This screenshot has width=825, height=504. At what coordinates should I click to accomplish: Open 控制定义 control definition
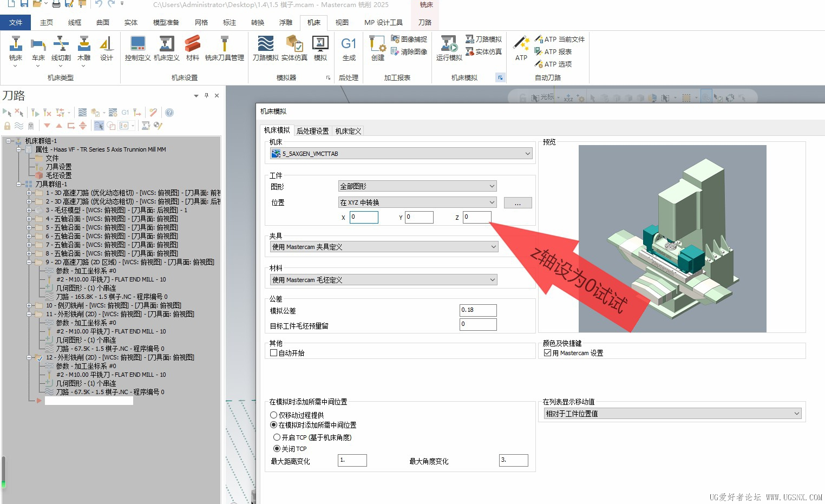[x=137, y=49]
